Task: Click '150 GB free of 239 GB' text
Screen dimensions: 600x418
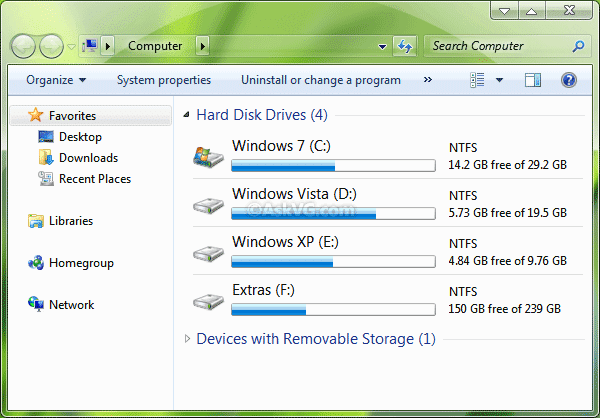Action: 504,309
